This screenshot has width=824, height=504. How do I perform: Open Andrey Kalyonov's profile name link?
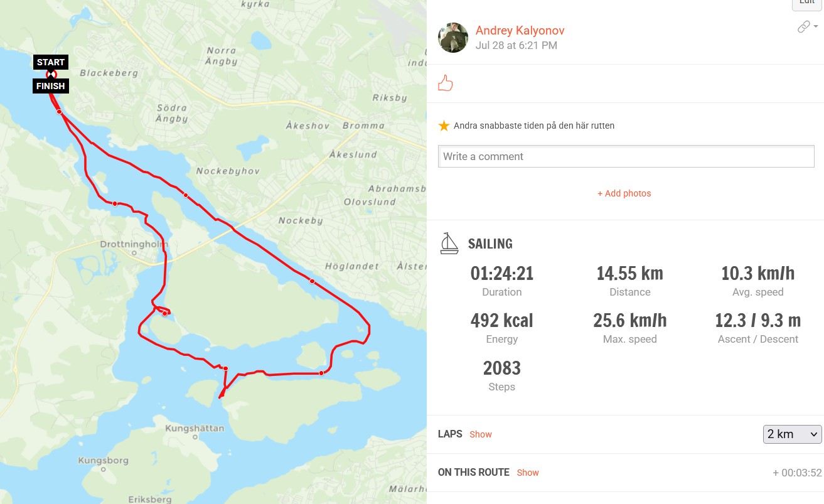point(520,30)
